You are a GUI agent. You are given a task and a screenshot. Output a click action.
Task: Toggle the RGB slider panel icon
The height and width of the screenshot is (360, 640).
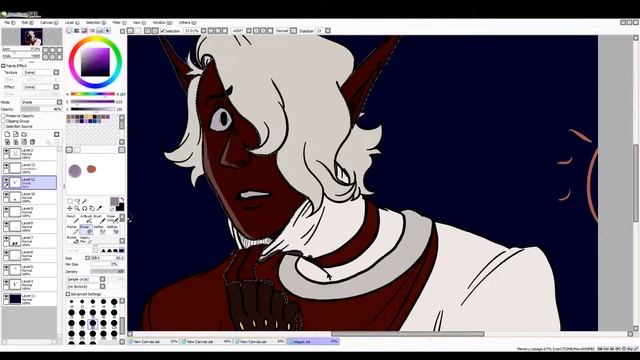pos(77,31)
